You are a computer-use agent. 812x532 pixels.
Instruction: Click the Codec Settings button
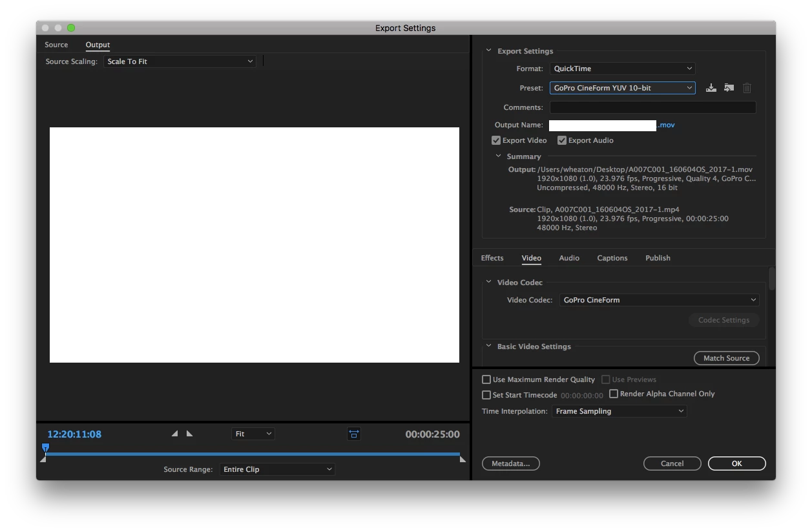(724, 320)
